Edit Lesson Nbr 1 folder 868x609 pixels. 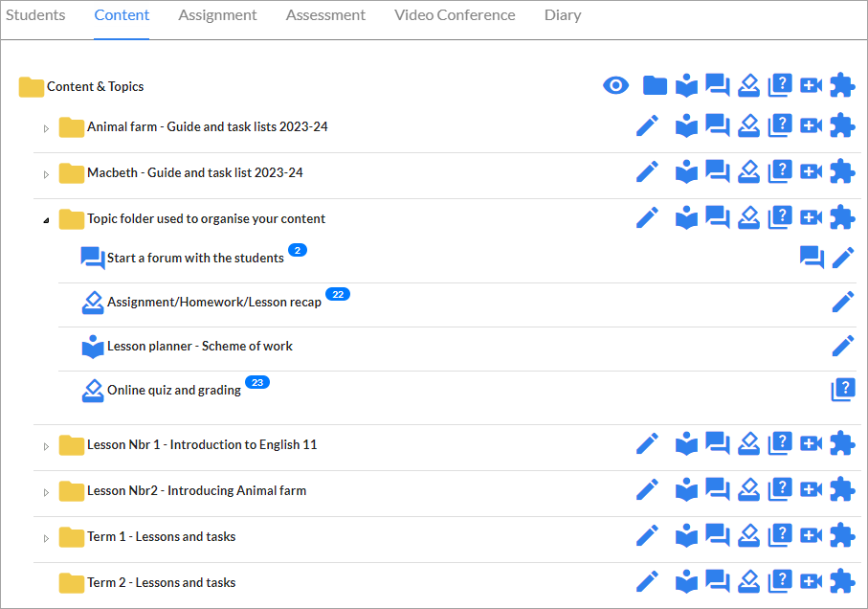pos(647,444)
